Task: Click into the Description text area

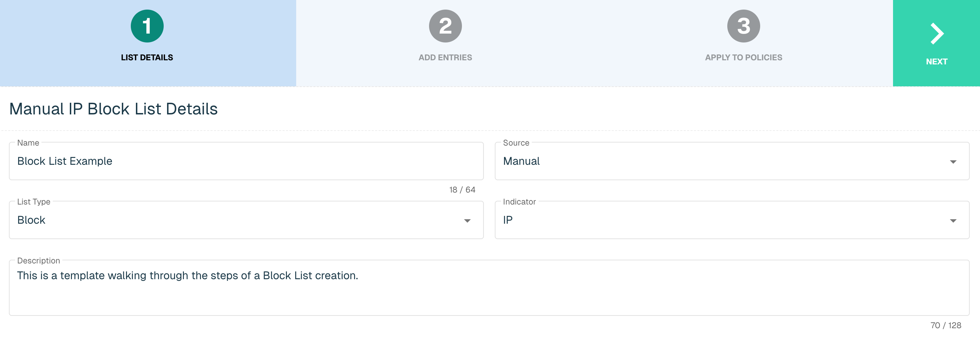Action: pos(489,288)
